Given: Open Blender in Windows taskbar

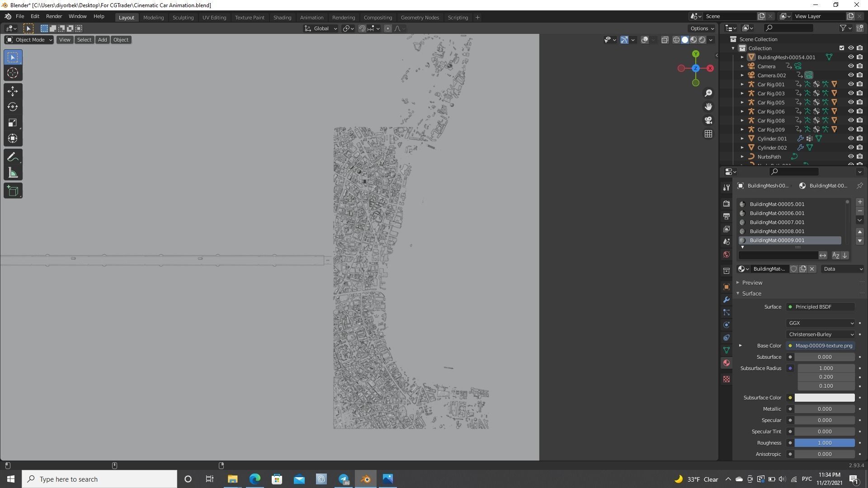Looking at the screenshot, I should pyautogui.click(x=366, y=479).
